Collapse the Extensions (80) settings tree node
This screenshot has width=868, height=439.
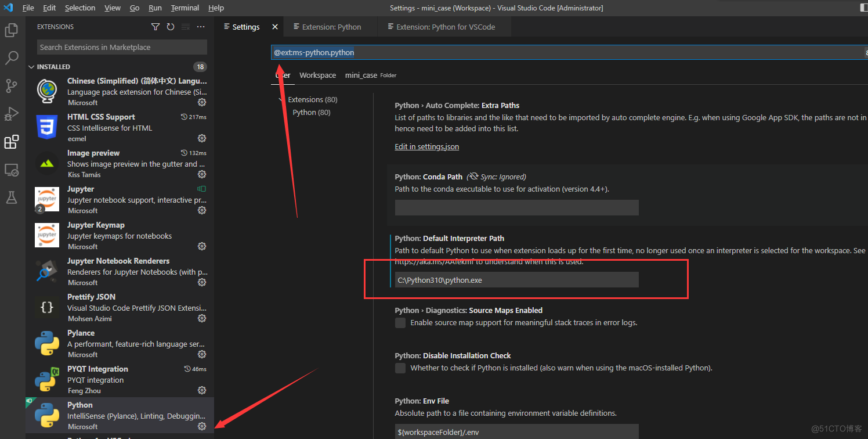point(282,99)
